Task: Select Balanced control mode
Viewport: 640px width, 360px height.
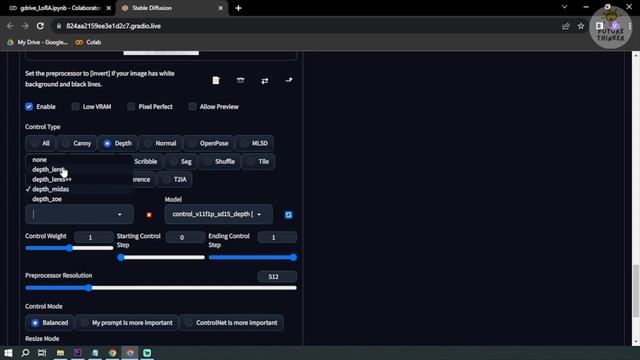Action: click(49, 323)
